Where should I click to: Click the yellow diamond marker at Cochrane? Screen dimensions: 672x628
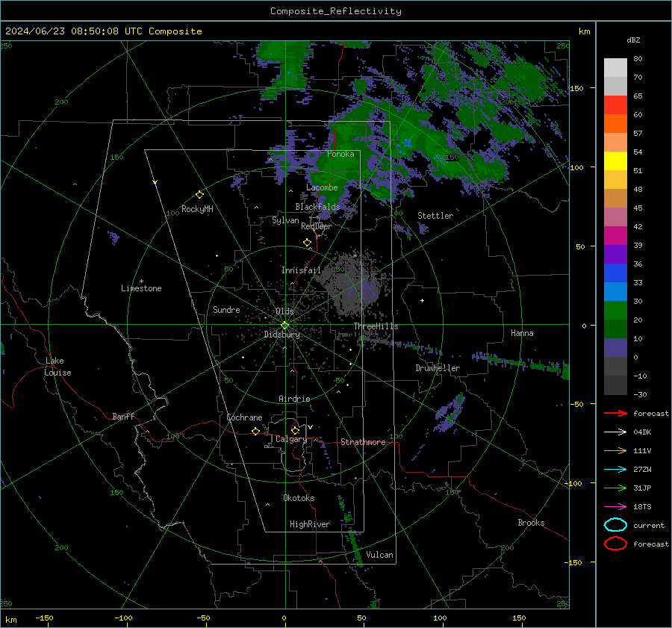(x=255, y=431)
